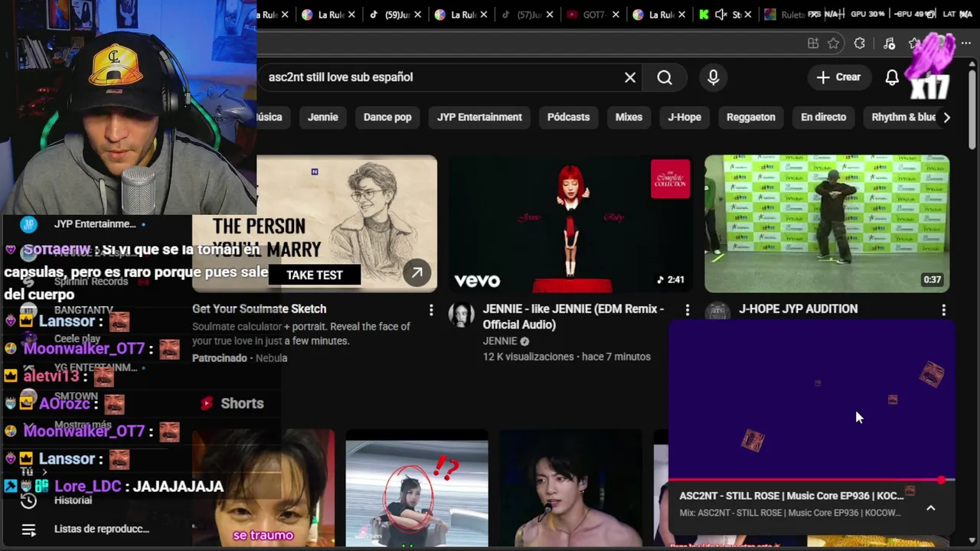Screen dimensions: 980x551
Task: Close the GOT7 YouTube tab
Action: (x=616, y=15)
